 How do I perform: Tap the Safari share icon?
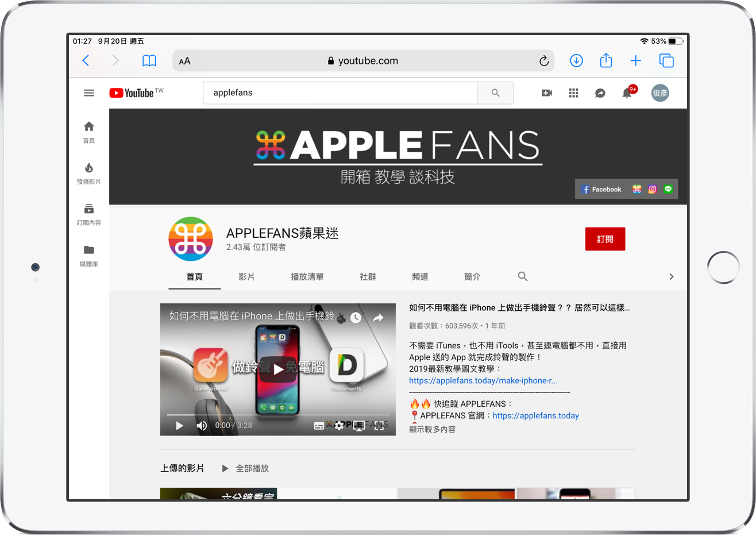(606, 60)
